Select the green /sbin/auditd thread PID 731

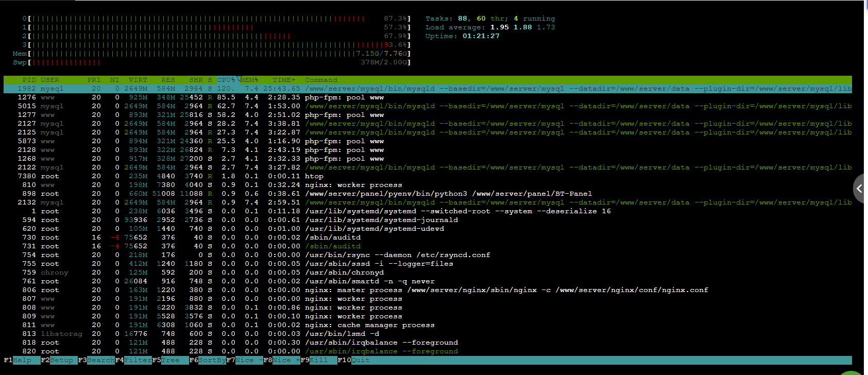428,246
